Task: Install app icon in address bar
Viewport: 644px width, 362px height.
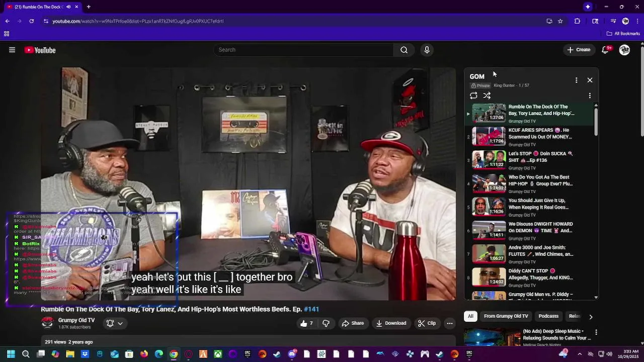Action: (549, 21)
